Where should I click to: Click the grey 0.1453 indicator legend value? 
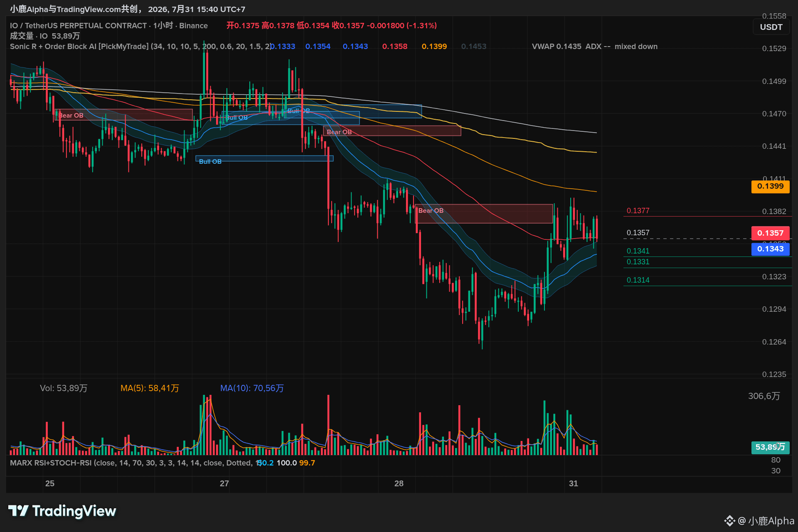pyautogui.click(x=474, y=47)
